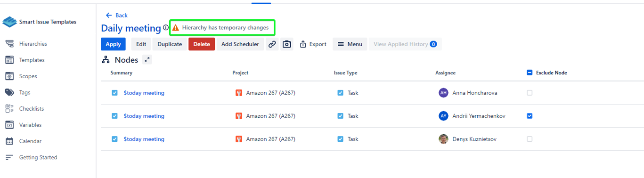The width and height of the screenshot is (644, 178).
Task: Open the Export options
Action: (x=313, y=44)
